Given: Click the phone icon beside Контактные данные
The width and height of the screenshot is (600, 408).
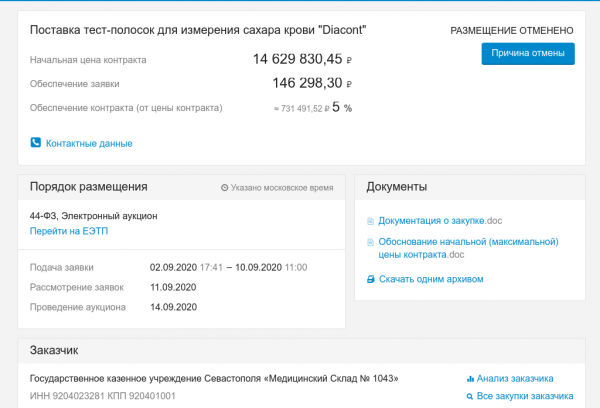Looking at the screenshot, I should [36, 143].
